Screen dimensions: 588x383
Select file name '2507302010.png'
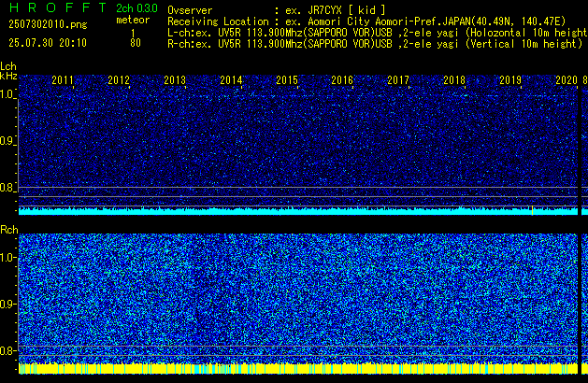[x=48, y=24]
